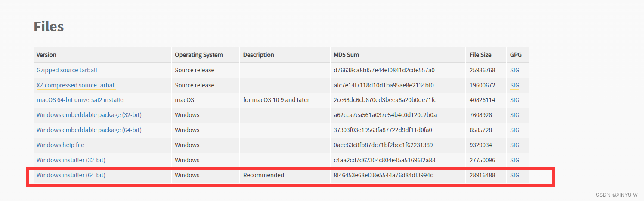Viewport: 644px width, 201px height.
Task: Click the MD5 hash of 64-bit installer
Action: pos(383,175)
